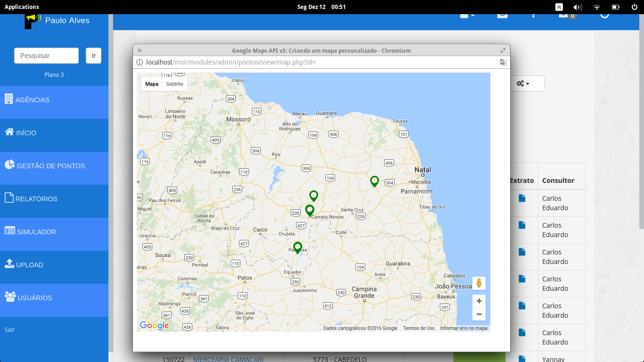Click Campina Grande label on the map
Viewport: 644px width, 362px height.
click(x=364, y=292)
